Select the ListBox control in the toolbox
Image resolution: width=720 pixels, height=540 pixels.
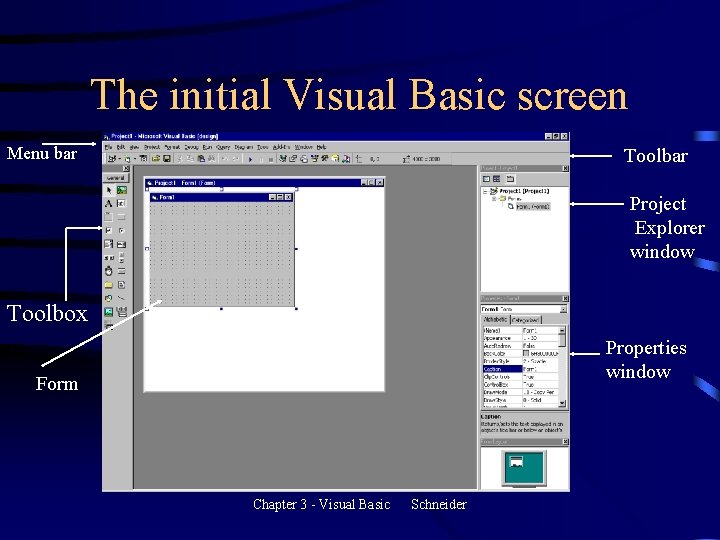pyautogui.click(x=122, y=244)
